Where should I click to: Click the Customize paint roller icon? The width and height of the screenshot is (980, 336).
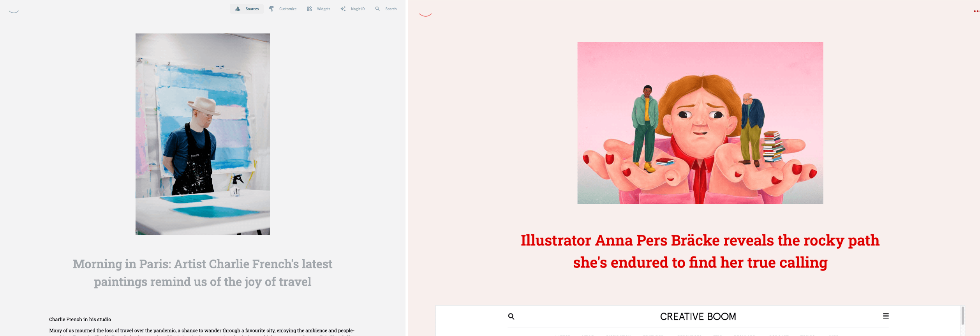(271, 9)
